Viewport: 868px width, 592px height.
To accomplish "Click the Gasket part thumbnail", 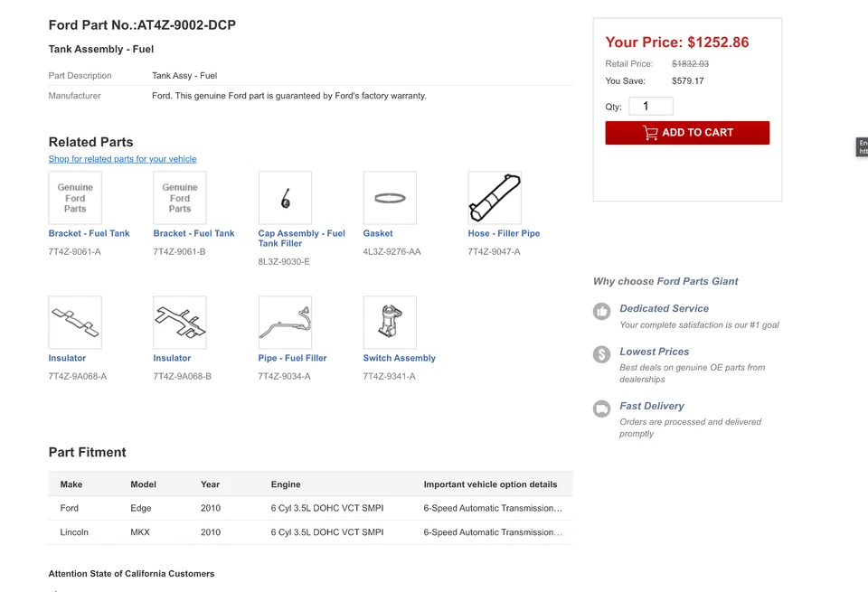I will click(x=390, y=198).
